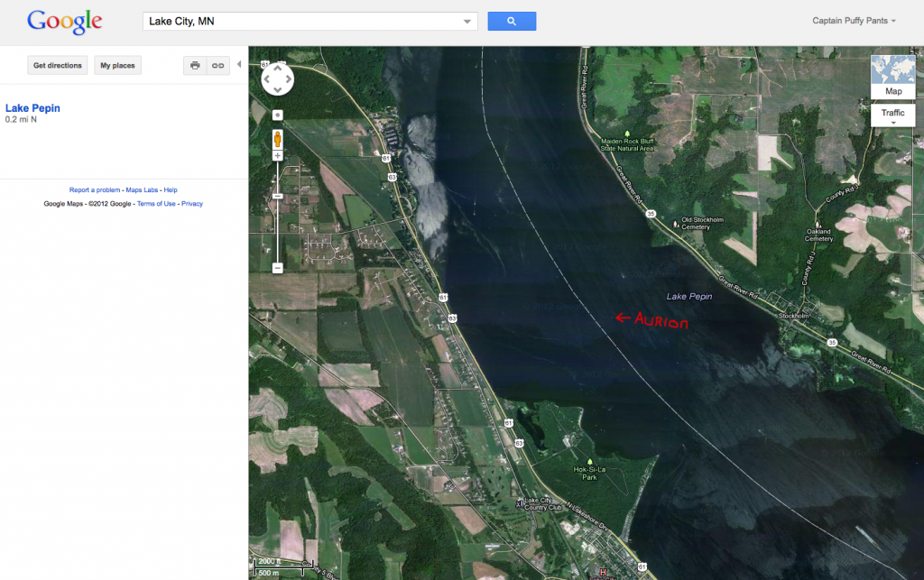This screenshot has width=924, height=580.
Task: Click the Stockholm town label
Action: pos(793,317)
